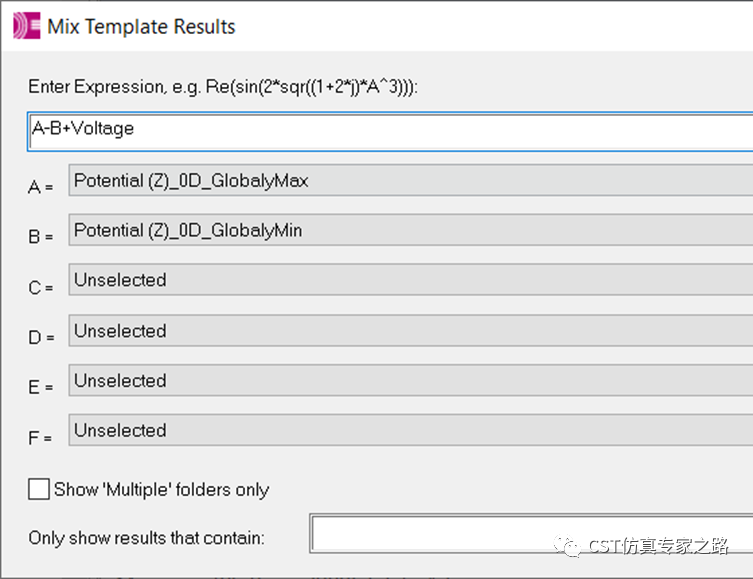The image size is (753, 579).
Task: Open the A = result dropdown
Action: point(411,180)
